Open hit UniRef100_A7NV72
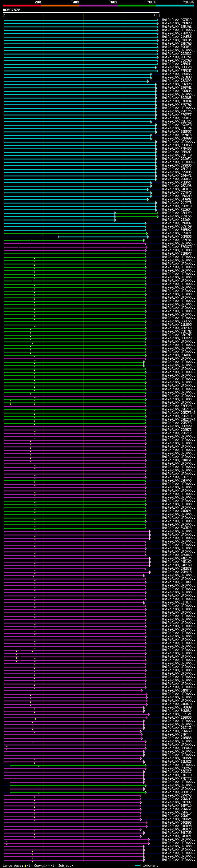The image size is (197, 868). [177, 33]
